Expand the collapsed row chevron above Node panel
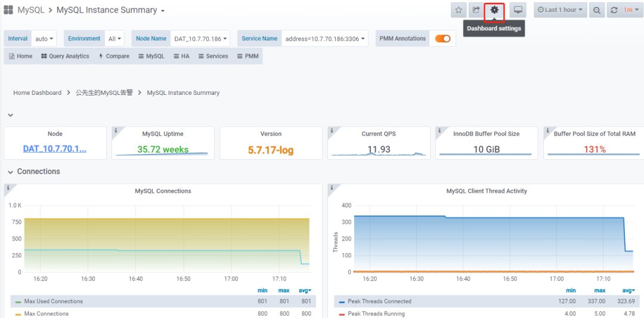 point(11,115)
